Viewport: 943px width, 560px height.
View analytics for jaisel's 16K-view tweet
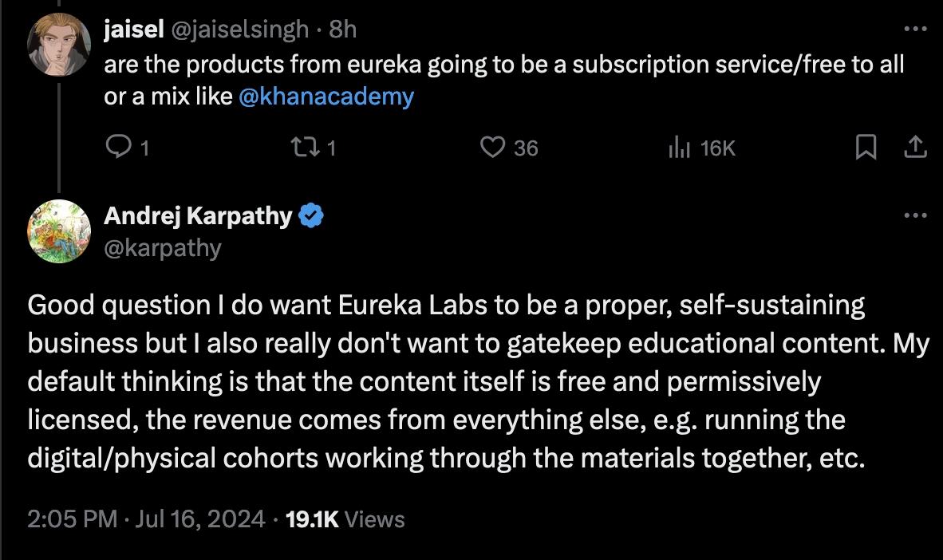pyautogui.click(x=679, y=147)
